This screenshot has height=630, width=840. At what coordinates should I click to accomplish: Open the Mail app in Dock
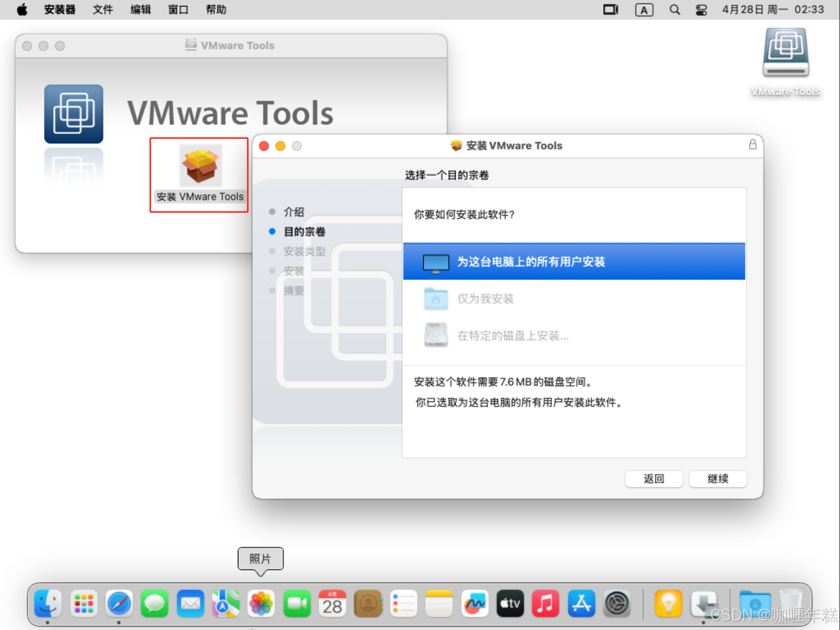(x=190, y=603)
